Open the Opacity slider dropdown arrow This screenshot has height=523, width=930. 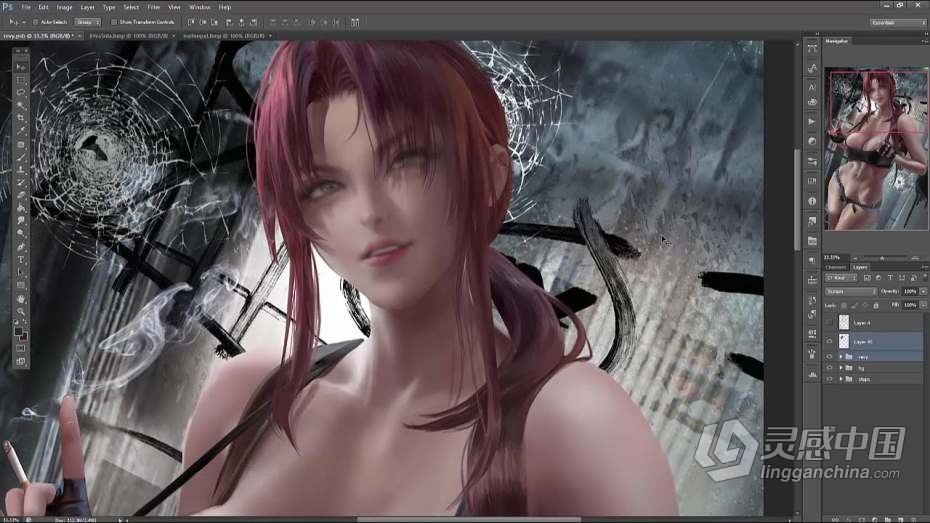923,292
